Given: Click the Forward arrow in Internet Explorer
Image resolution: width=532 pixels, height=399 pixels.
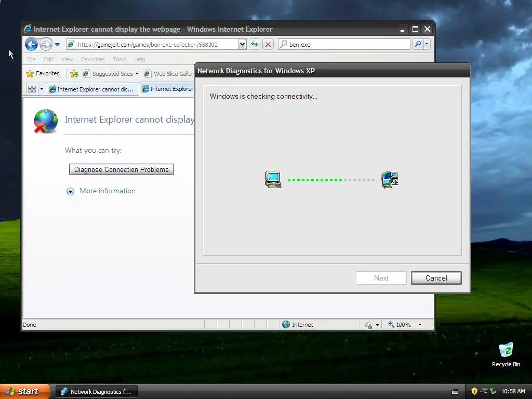Looking at the screenshot, I should tap(46, 45).
